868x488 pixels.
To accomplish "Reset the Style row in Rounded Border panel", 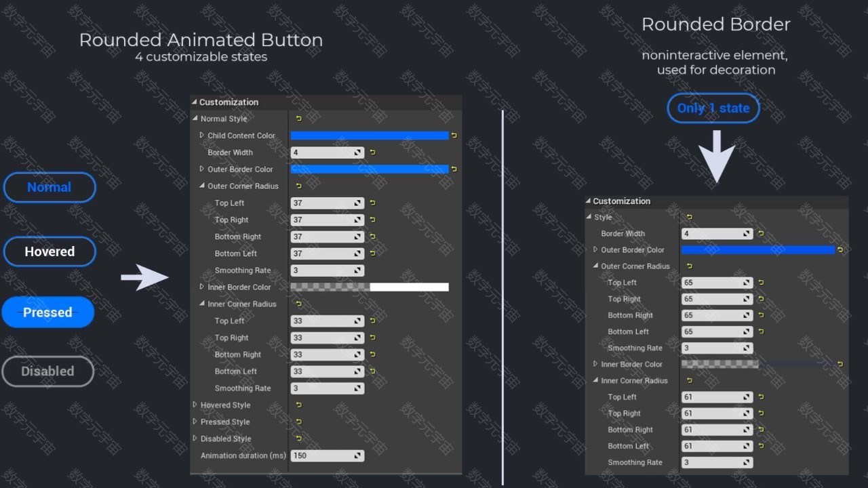I will pos(690,217).
